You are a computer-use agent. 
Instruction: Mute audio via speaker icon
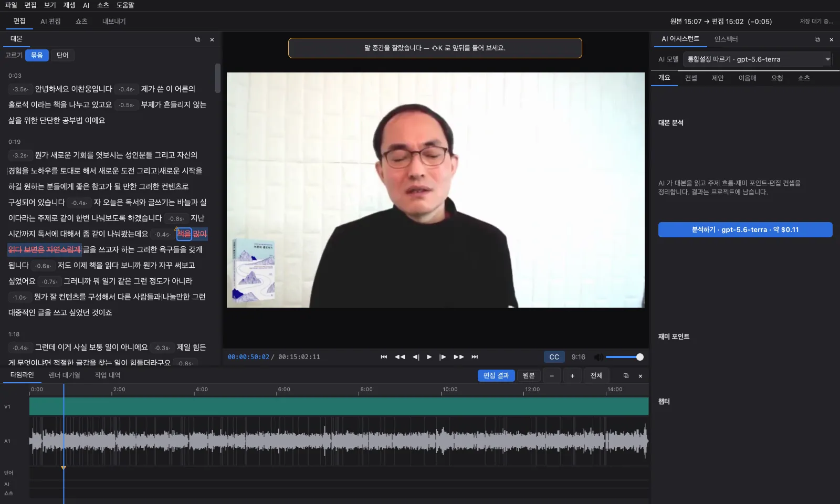point(598,357)
